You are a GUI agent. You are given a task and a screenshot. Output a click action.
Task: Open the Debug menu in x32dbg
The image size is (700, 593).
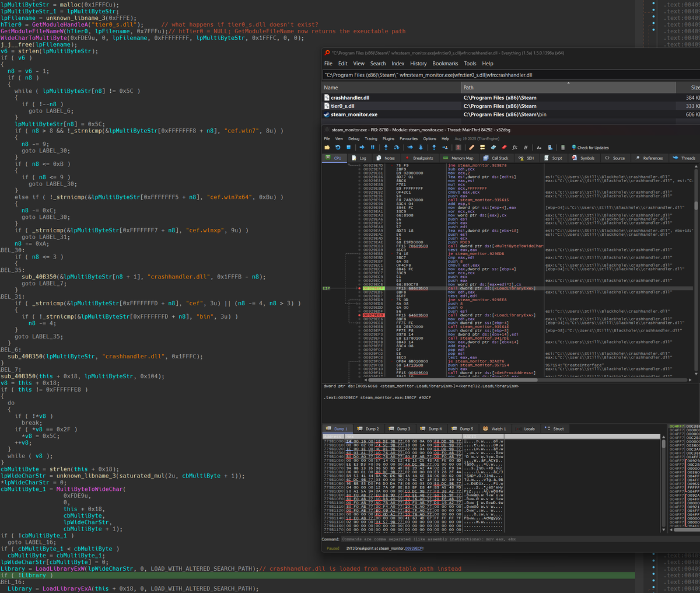pos(353,139)
